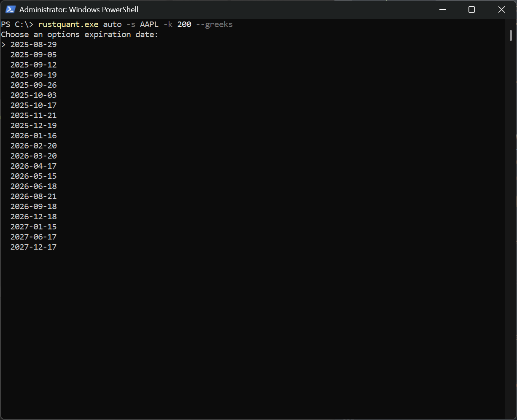Screen dimensions: 517x420
Task: Select expiration date 2025-12-19
Action: 33,125
